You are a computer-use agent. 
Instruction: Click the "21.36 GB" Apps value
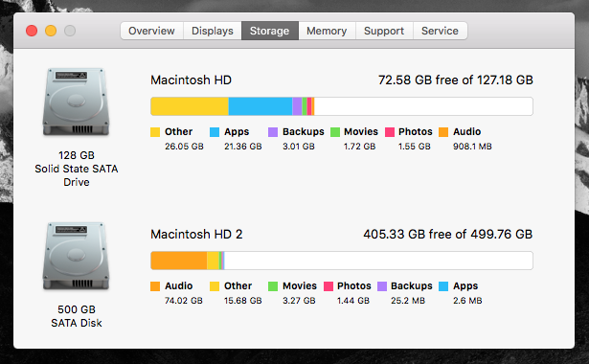243,147
